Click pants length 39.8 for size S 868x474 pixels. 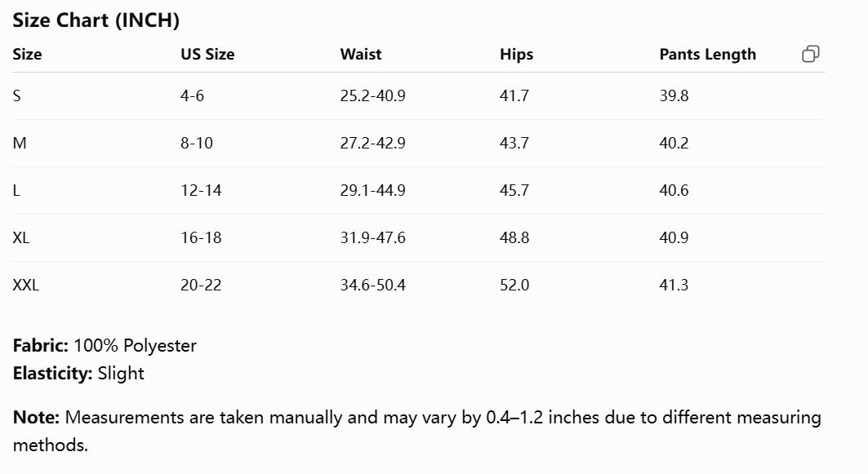click(x=674, y=95)
